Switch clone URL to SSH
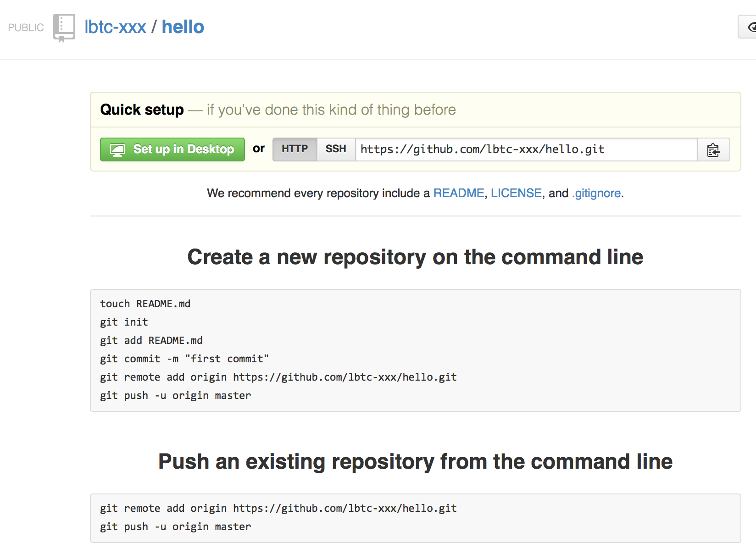756x554 pixels. coord(336,150)
